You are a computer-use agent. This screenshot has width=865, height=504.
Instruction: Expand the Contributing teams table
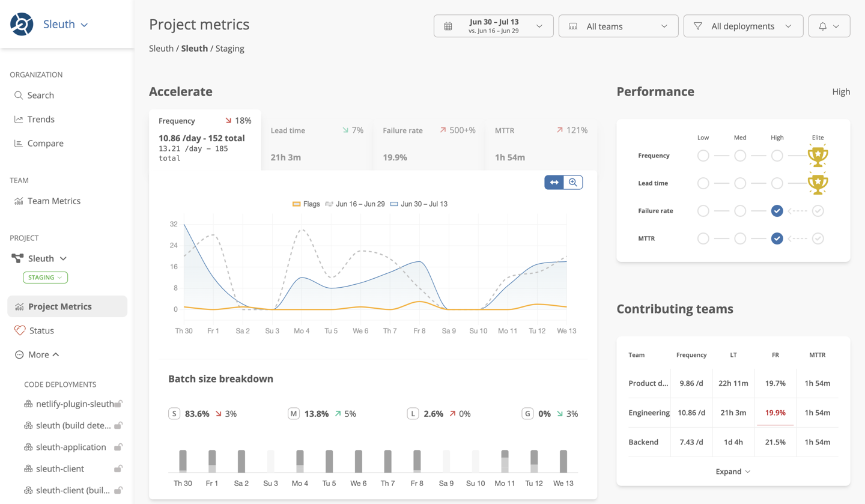coord(733,472)
